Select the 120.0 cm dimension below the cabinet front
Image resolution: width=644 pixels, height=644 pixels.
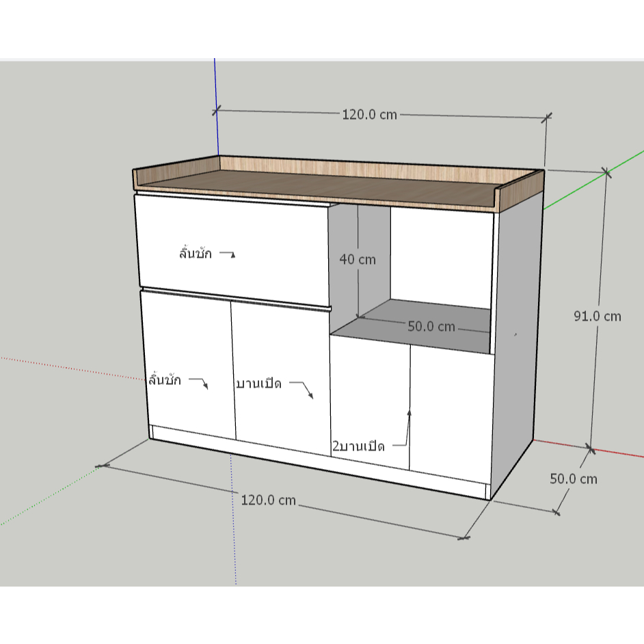pyautogui.click(x=268, y=500)
